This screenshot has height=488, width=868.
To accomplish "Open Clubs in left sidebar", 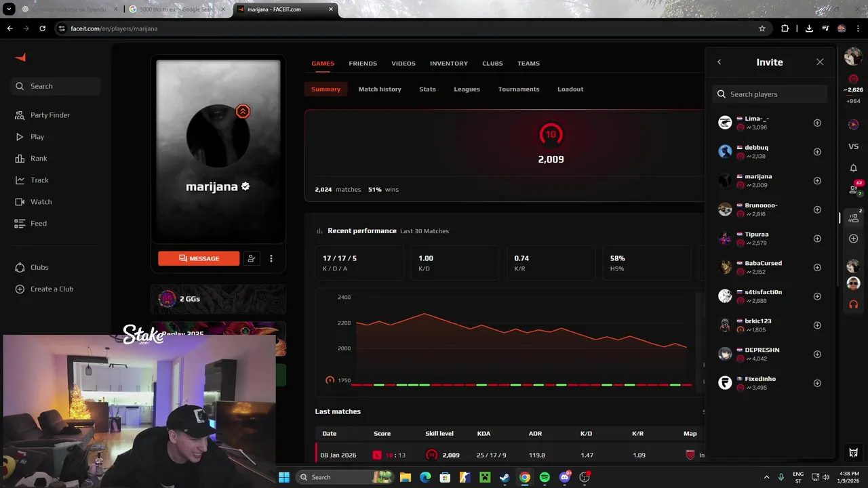I will pyautogui.click(x=39, y=268).
